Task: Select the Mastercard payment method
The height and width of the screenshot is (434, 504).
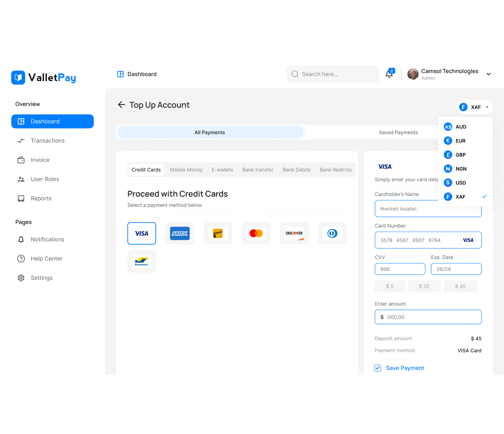Action: click(x=256, y=233)
